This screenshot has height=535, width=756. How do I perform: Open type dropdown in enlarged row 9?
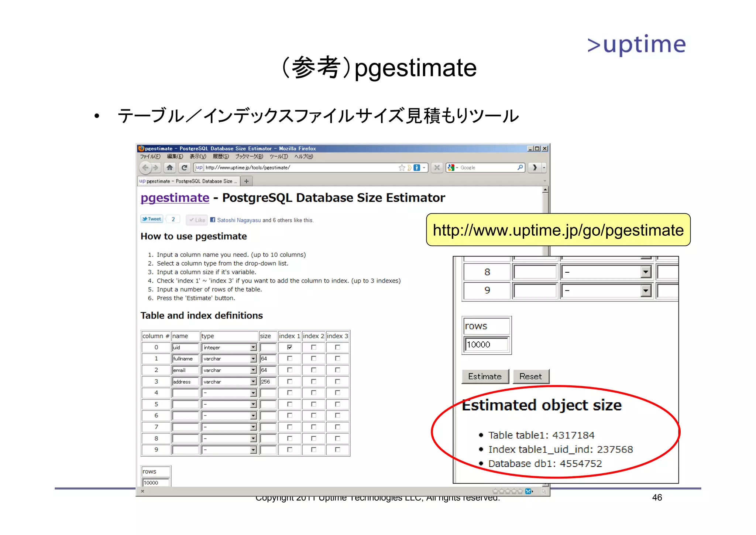coord(606,290)
